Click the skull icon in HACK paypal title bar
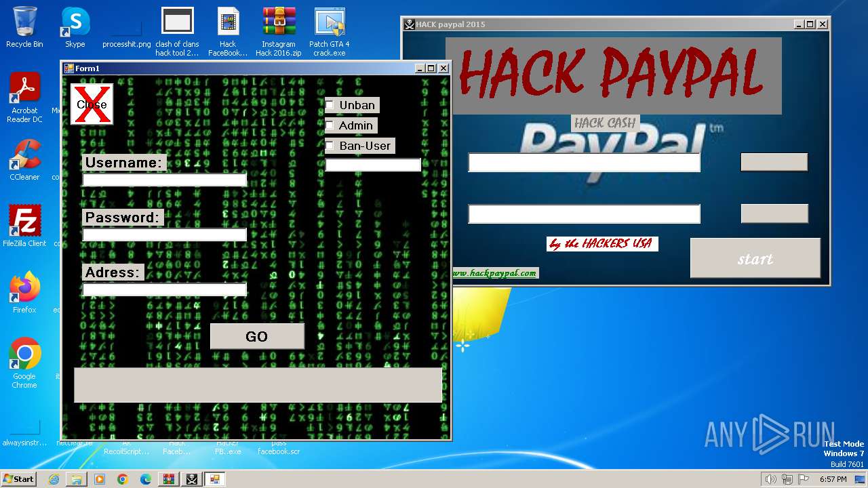 point(410,24)
